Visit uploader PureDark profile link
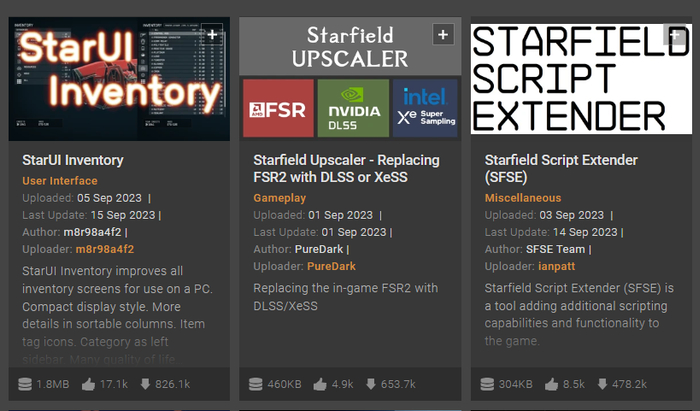 click(x=331, y=266)
